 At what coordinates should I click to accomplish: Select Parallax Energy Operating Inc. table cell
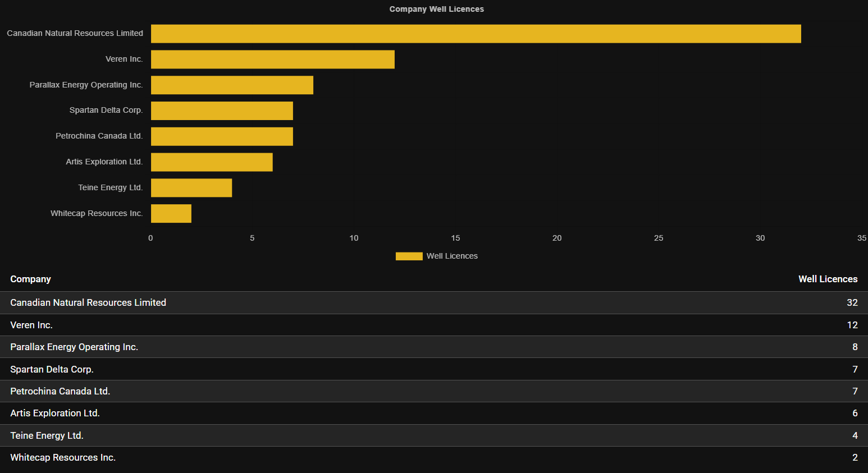point(74,347)
